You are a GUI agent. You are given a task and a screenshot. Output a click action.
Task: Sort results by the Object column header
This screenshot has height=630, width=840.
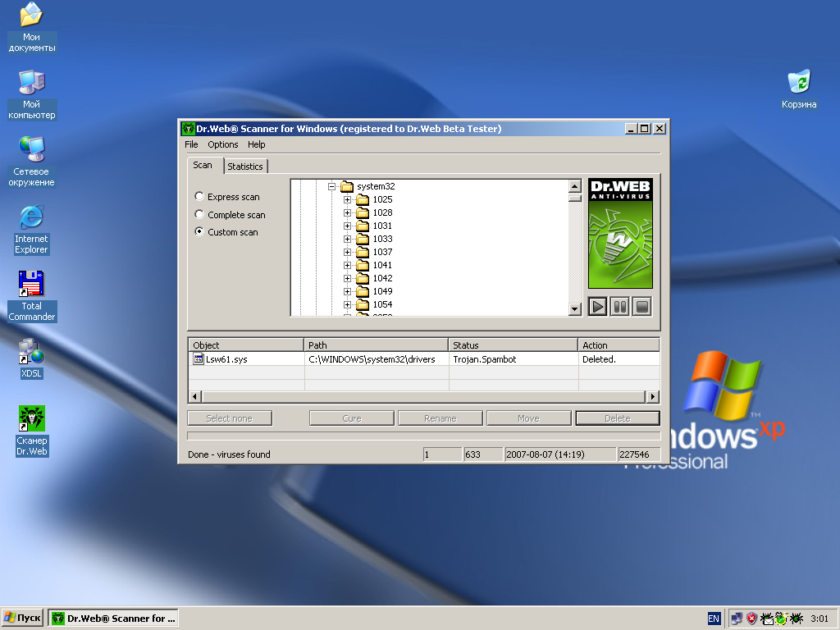tap(246, 345)
